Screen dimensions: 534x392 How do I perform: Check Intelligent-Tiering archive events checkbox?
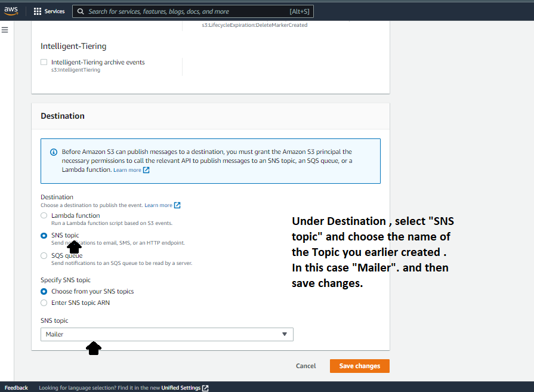pos(44,62)
